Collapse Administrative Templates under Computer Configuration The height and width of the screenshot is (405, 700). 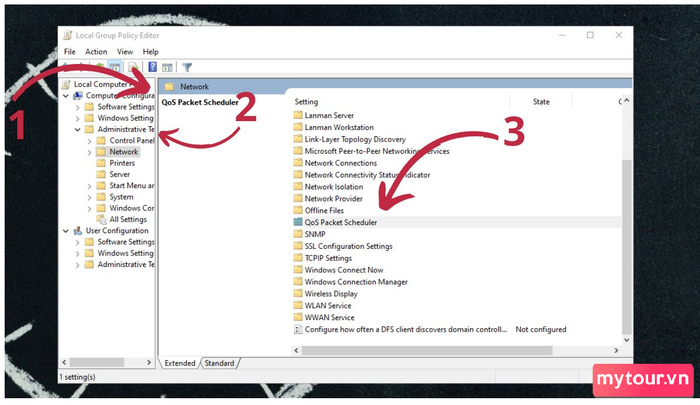pyautogui.click(x=77, y=129)
